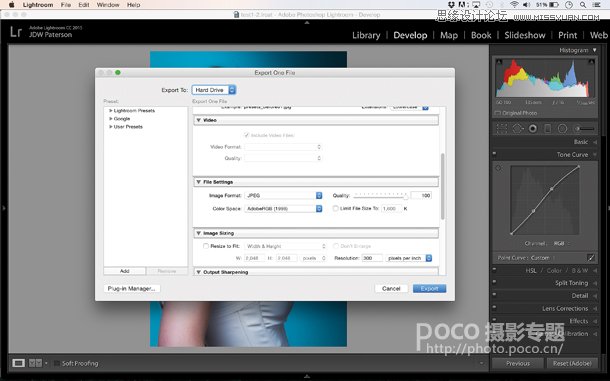This screenshot has height=381, width=610.
Task: Switch to the Map module
Action: (449, 35)
